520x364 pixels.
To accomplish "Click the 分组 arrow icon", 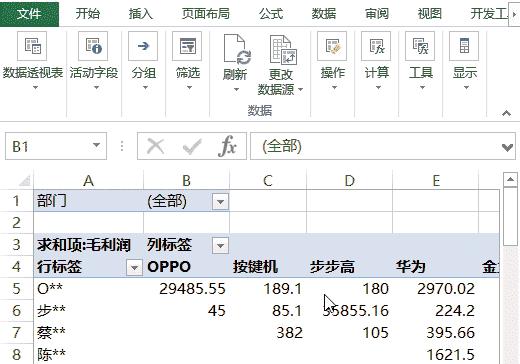I will 143,46.
